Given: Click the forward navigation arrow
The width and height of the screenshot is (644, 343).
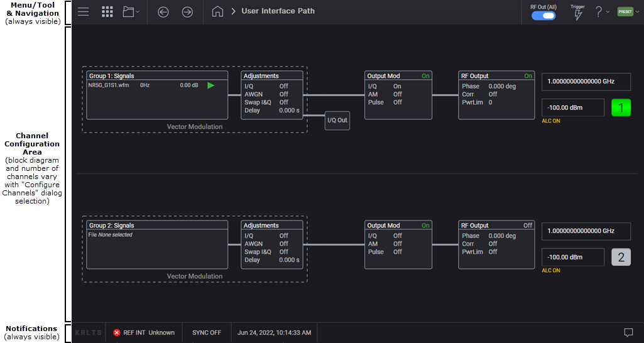Looking at the screenshot, I should (187, 12).
